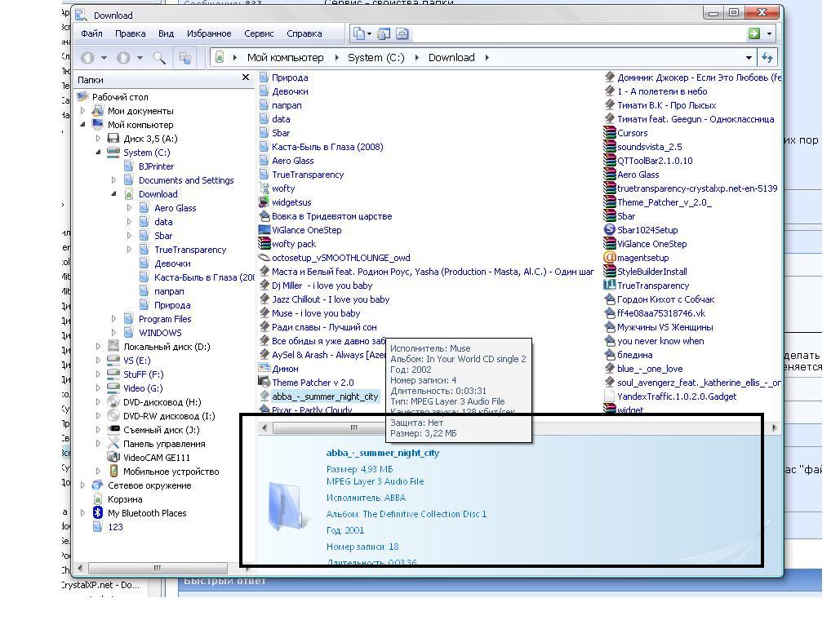Open the Theme Patcher v 2.0 file icon
Screen dimensions: 840x620
click(264, 383)
